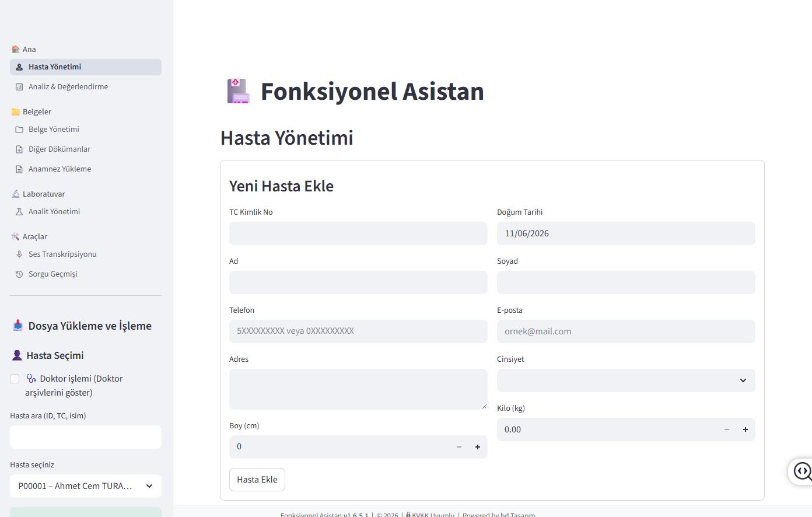Viewport: 812px width, 517px height.
Task: Click the Hasta Yönetimi page heading
Action: click(286, 138)
